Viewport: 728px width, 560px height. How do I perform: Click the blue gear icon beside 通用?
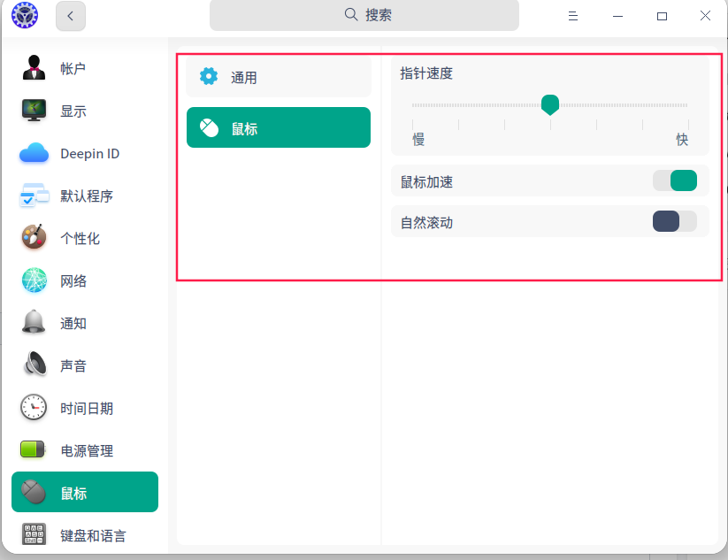coord(209,76)
